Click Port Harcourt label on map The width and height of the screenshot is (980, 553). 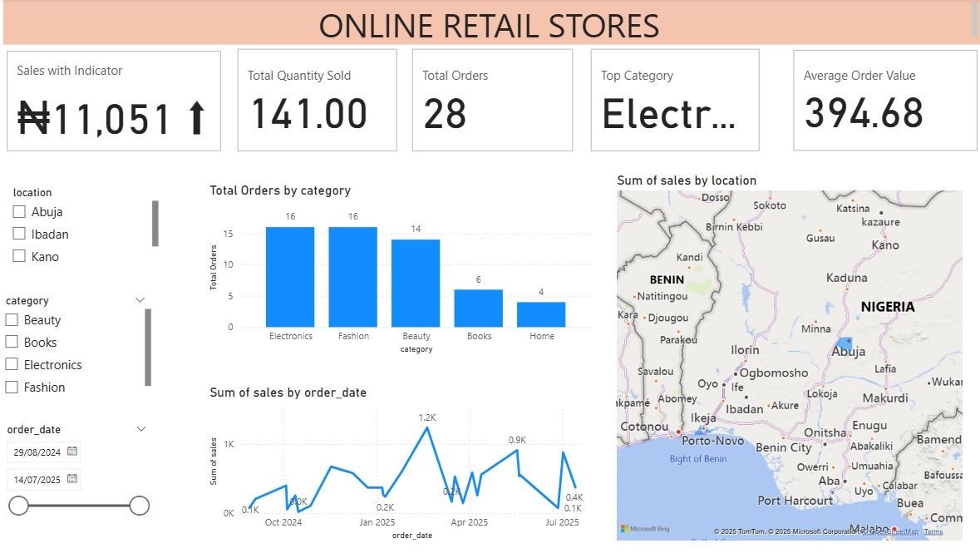[x=795, y=501]
